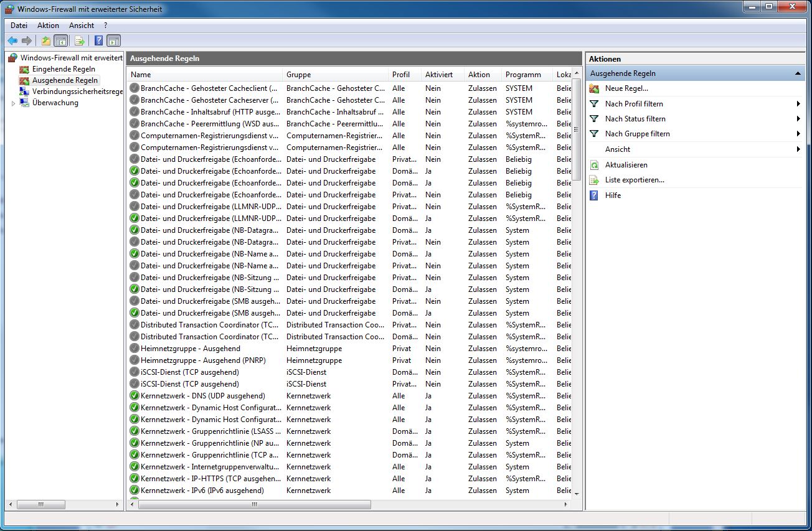The image size is (812, 531).
Task: Sort rules by the Programm column header
Action: point(527,75)
